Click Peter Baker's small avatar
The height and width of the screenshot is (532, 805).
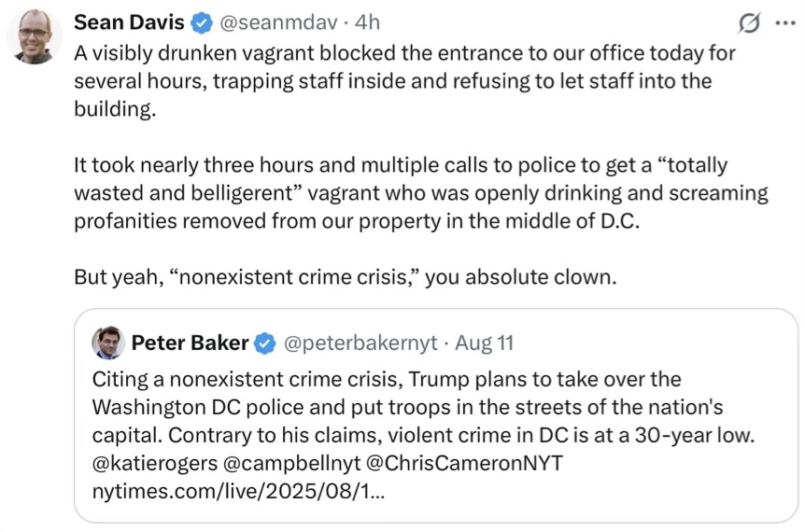108,343
